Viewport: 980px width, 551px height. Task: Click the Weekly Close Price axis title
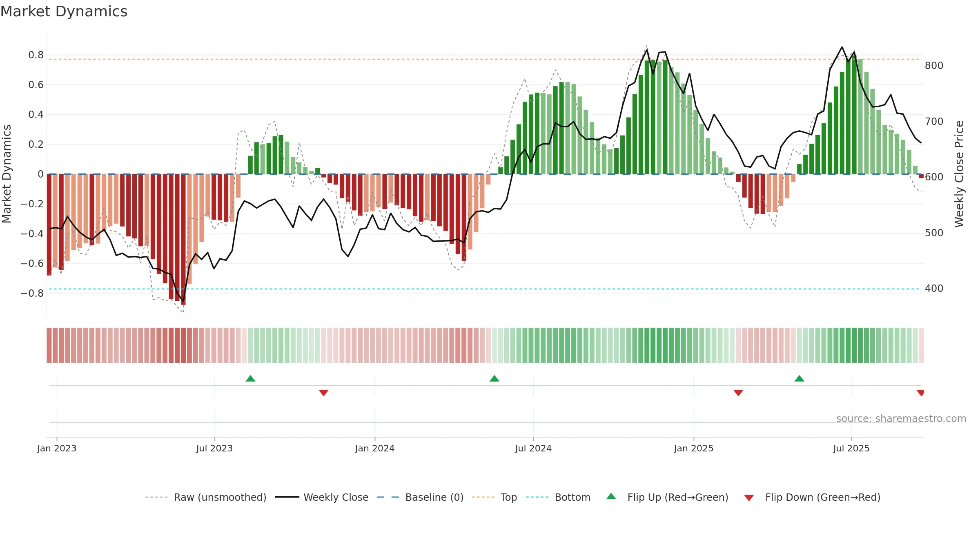click(959, 174)
